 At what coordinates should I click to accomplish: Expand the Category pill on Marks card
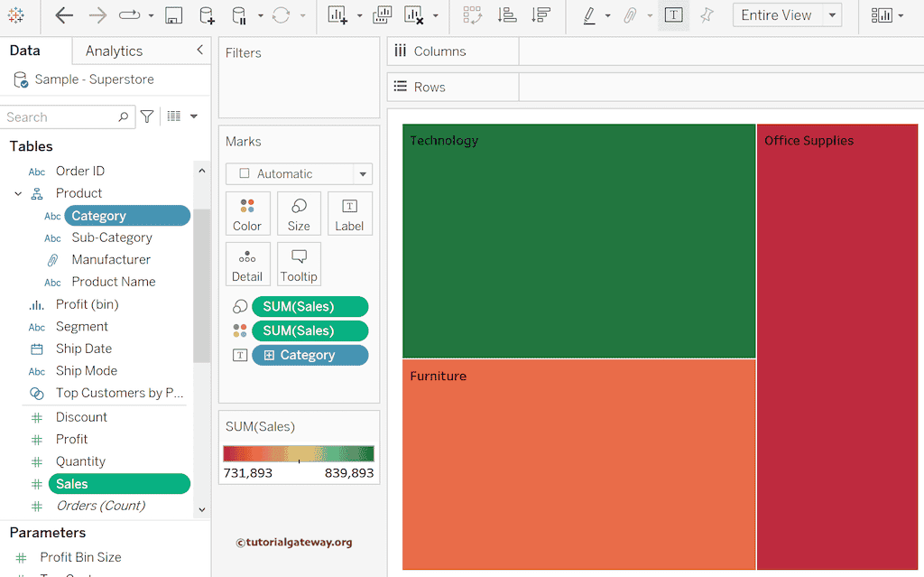click(269, 356)
